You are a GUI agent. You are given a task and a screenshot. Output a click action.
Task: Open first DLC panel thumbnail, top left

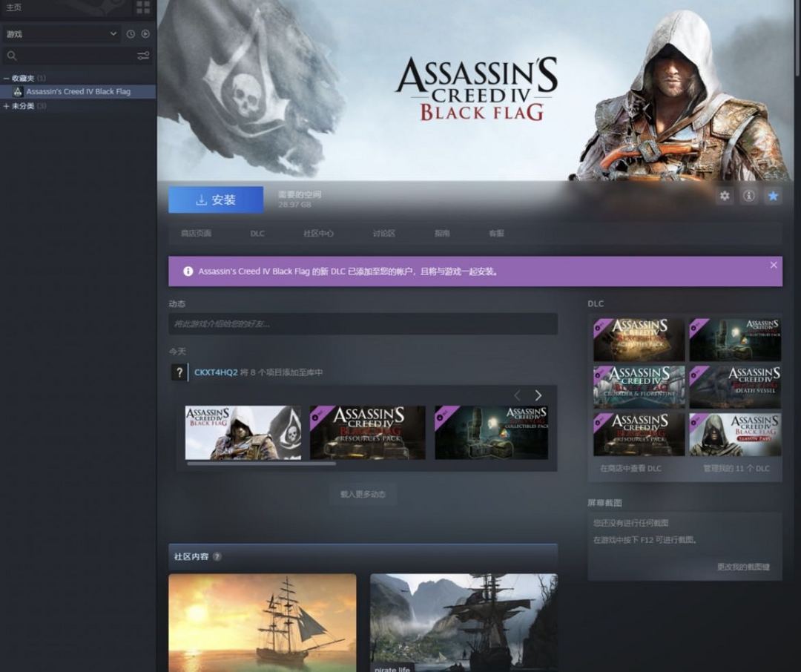coord(639,340)
